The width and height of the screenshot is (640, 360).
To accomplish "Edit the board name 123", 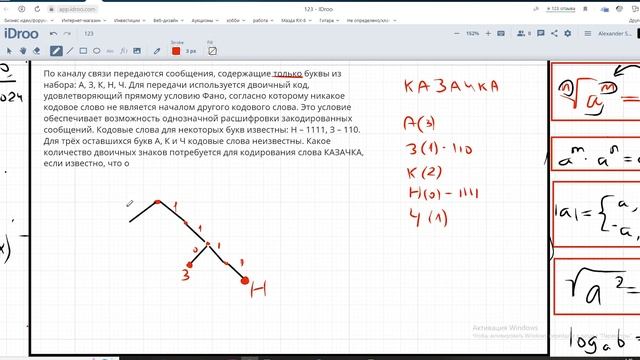I will pyautogui.click(x=89, y=33).
